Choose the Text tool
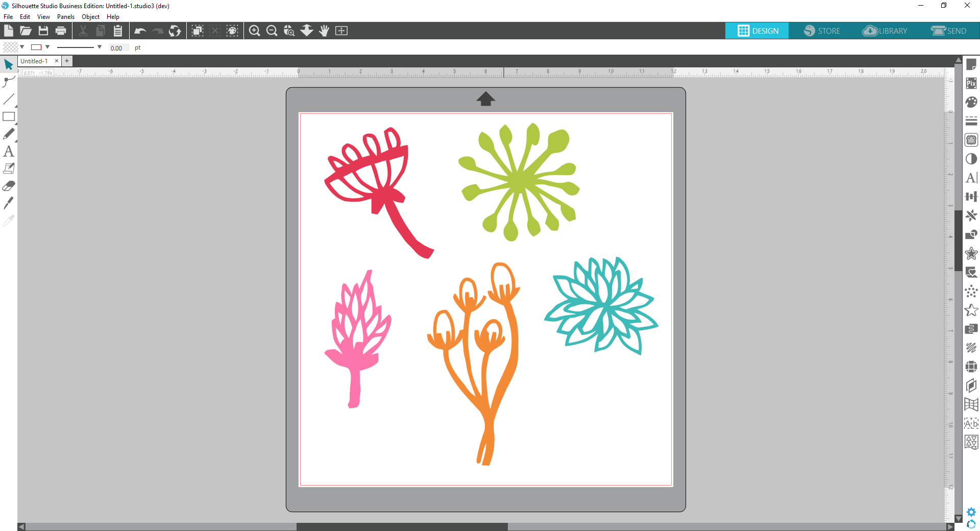 coord(9,151)
